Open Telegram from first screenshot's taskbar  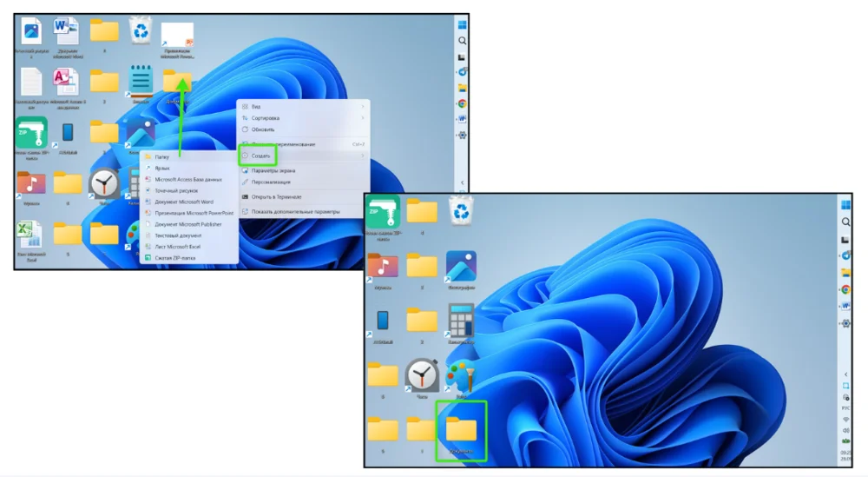463,72
